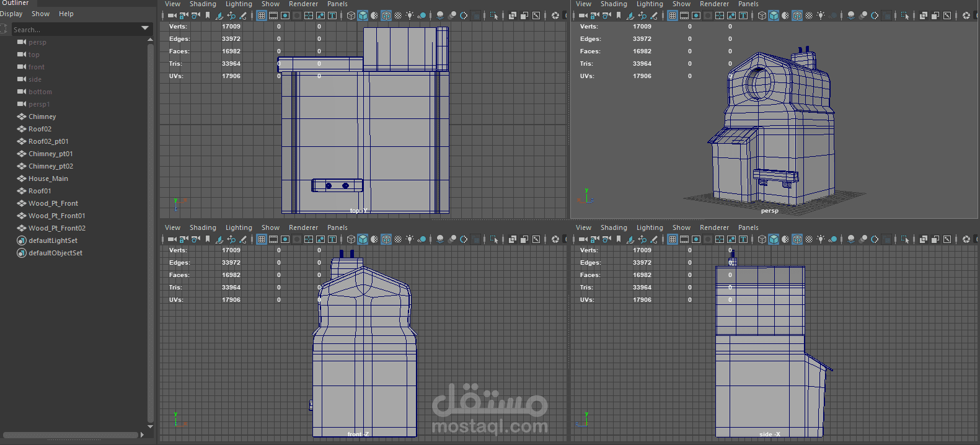Click Safe Title icon in top view toolbar
Image resolution: width=980 pixels, height=445 pixels.
click(332, 15)
